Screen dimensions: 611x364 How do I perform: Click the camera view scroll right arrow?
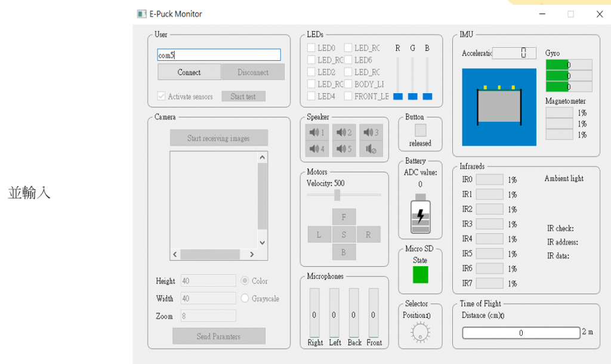[x=252, y=254]
